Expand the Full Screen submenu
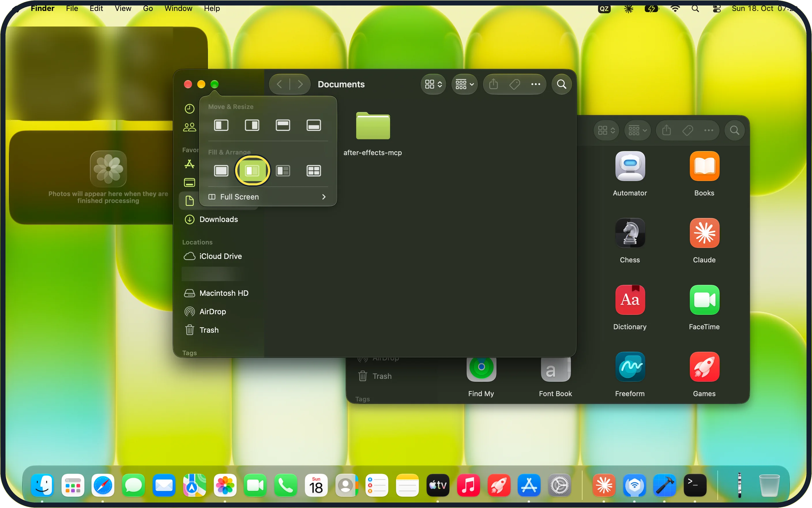The width and height of the screenshot is (812, 508). point(268,197)
